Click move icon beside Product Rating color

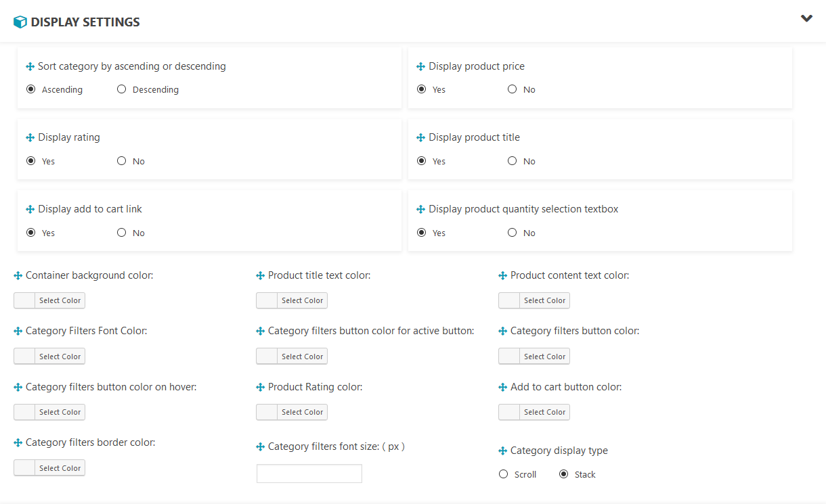click(x=261, y=388)
